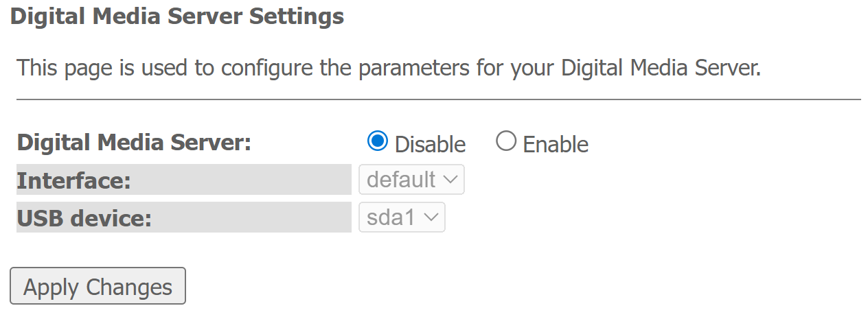Viewport: 868px width, 319px height.
Task: Click the words "Digital Media Server." ending the description
Action: pos(661,68)
